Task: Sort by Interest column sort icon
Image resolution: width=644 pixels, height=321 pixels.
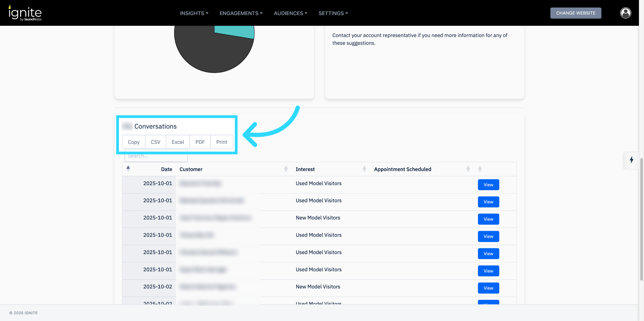Action: coord(364,169)
